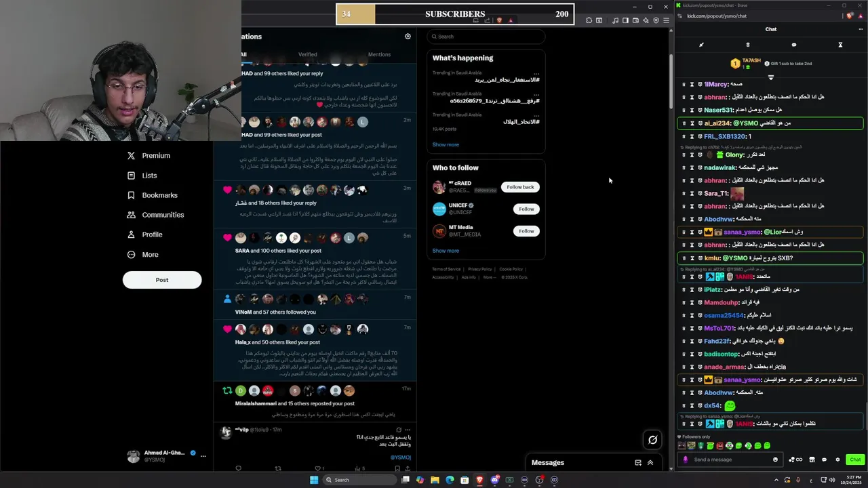This screenshot has height=488, width=868.
Task: Open Microsoft Edge from the taskbar
Action: click(x=450, y=480)
